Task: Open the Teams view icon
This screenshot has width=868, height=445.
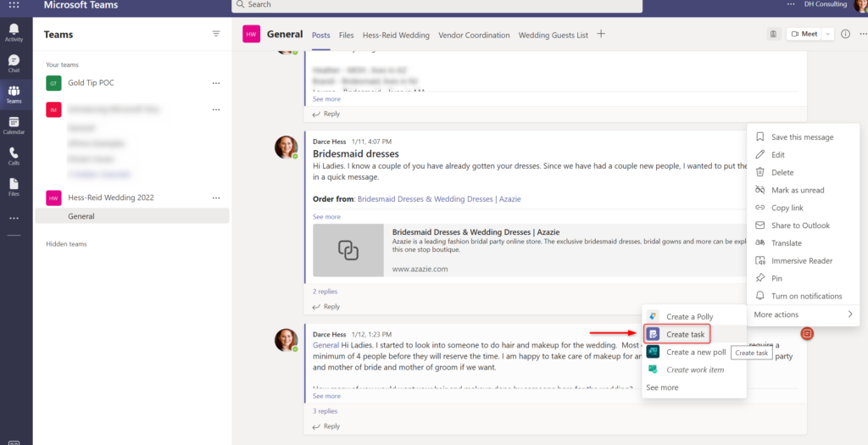Action: pos(14,95)
